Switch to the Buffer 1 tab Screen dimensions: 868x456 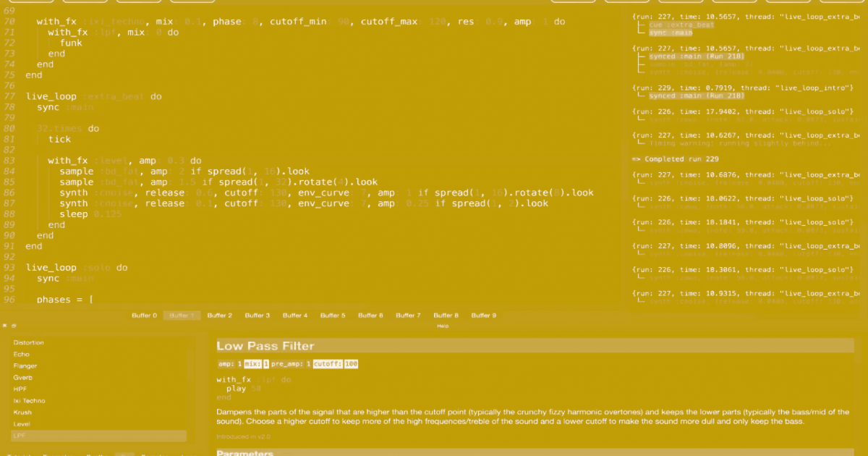coord(182,316)
